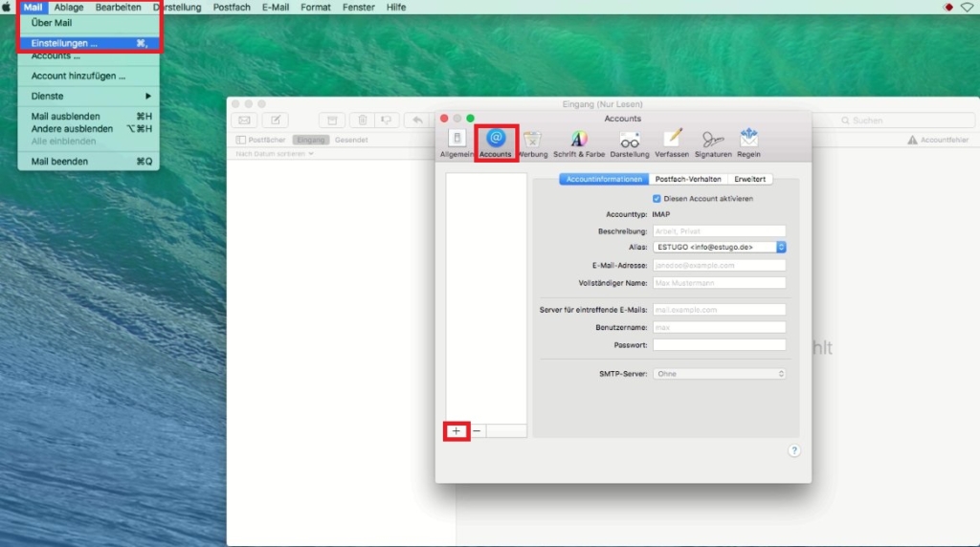980x547 pixels.
Task: Uncheck 'Diesen Account aktivieren' checkbox
Action: (657, 199)
